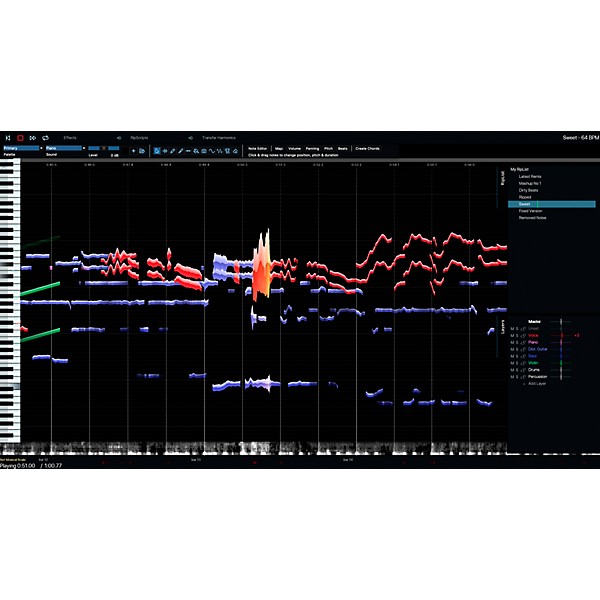Click the loop playback icon
600x600 pixels.
pos(45,137)
